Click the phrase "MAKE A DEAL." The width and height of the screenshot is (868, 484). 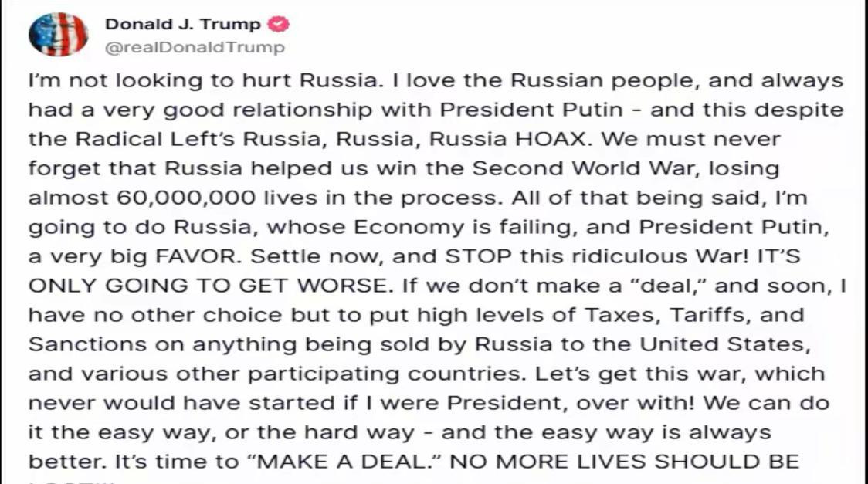coord(345,462)
